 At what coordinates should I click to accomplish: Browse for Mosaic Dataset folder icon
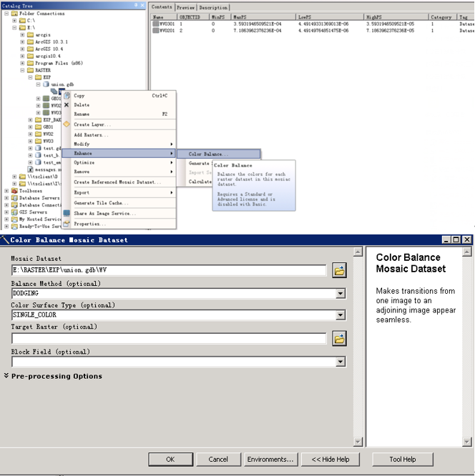[x=339, y=270]
